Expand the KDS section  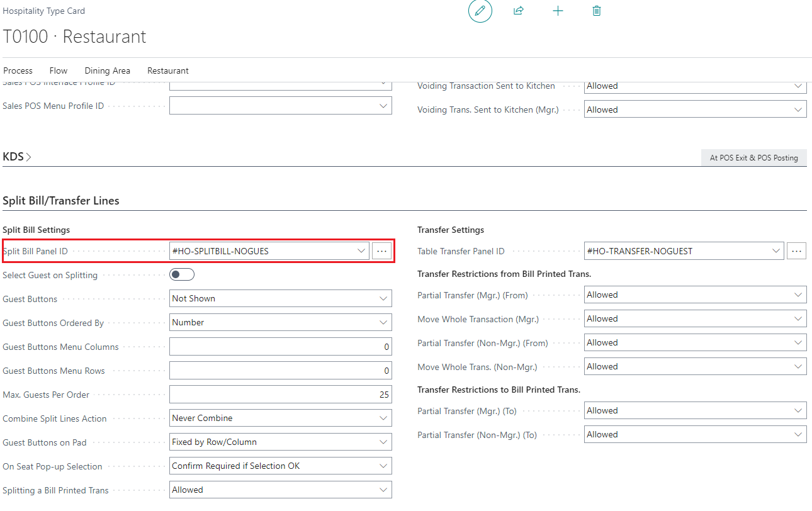tap(17, 157)
